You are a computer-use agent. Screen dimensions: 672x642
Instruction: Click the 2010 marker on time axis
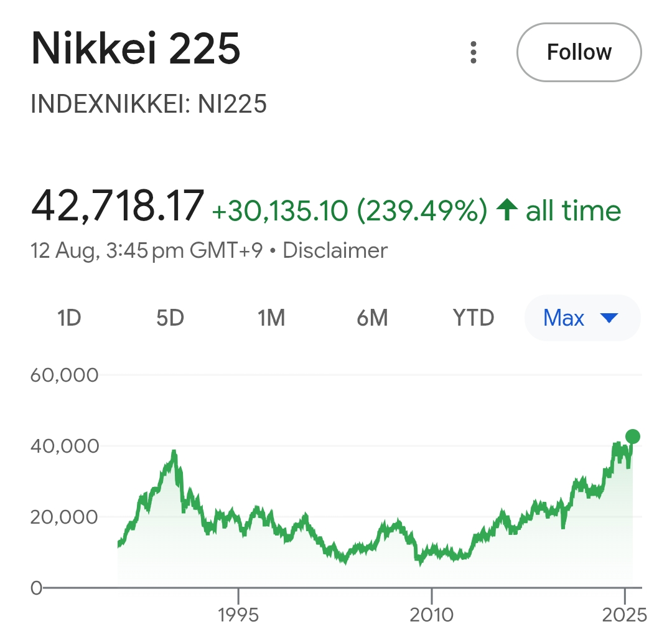pyautogui.click(x=432, y=615)
